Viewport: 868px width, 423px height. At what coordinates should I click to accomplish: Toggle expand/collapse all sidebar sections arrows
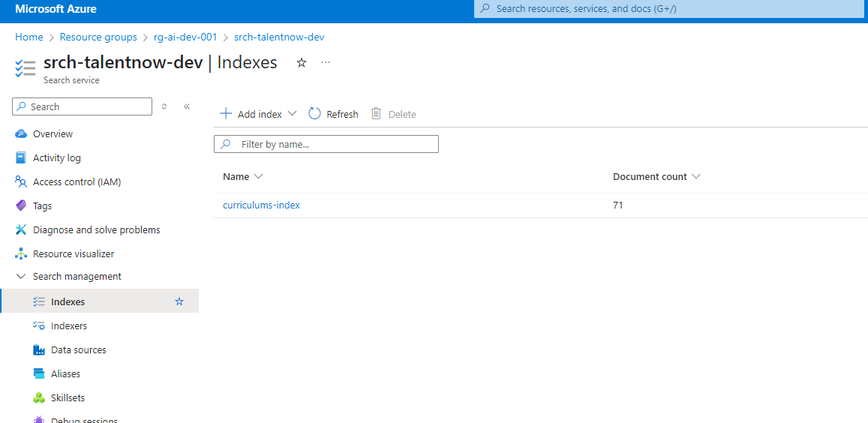tap(164, 106)
